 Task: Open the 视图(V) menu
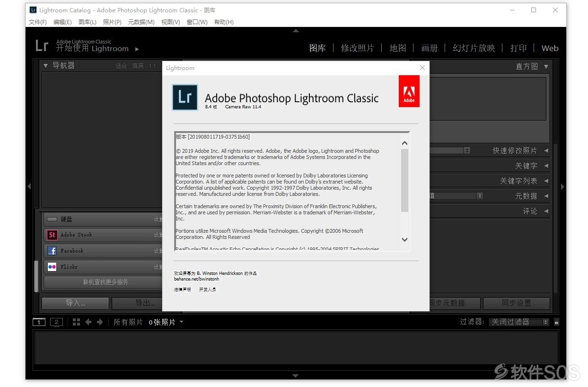[170, 22]
